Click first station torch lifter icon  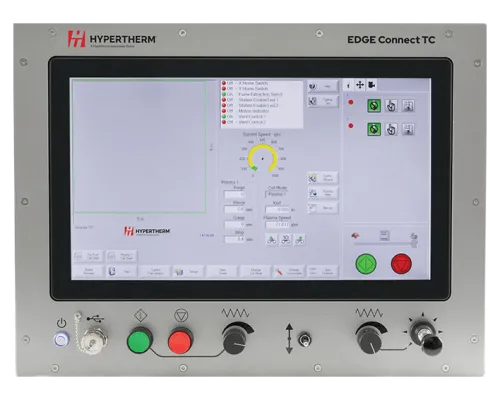coord(408,106)
